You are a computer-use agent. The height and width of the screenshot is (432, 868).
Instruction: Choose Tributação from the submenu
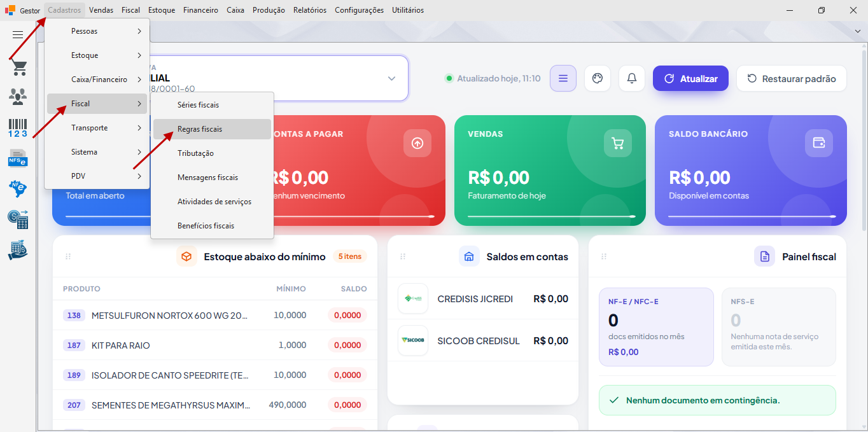pyautogui.click(x=212, y=153)
